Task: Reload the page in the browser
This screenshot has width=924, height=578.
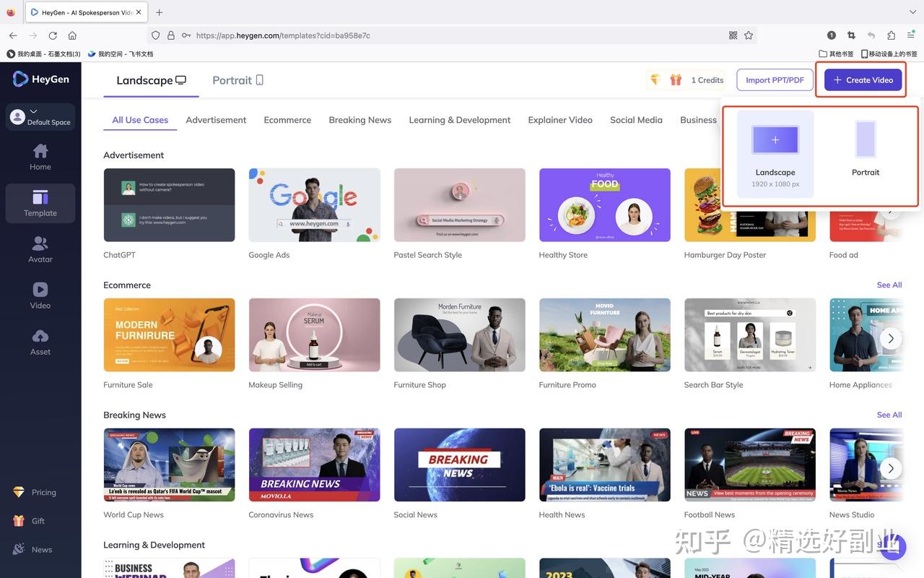Action: click(53, 35)
